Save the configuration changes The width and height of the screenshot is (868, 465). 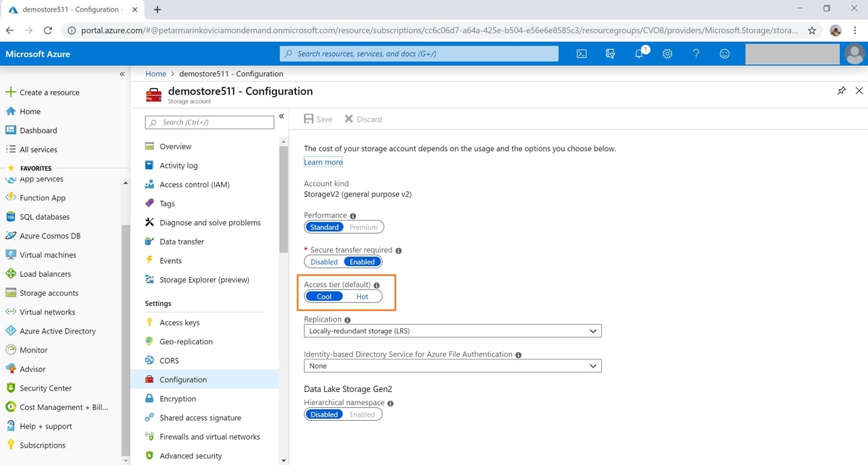pos(318,119)
